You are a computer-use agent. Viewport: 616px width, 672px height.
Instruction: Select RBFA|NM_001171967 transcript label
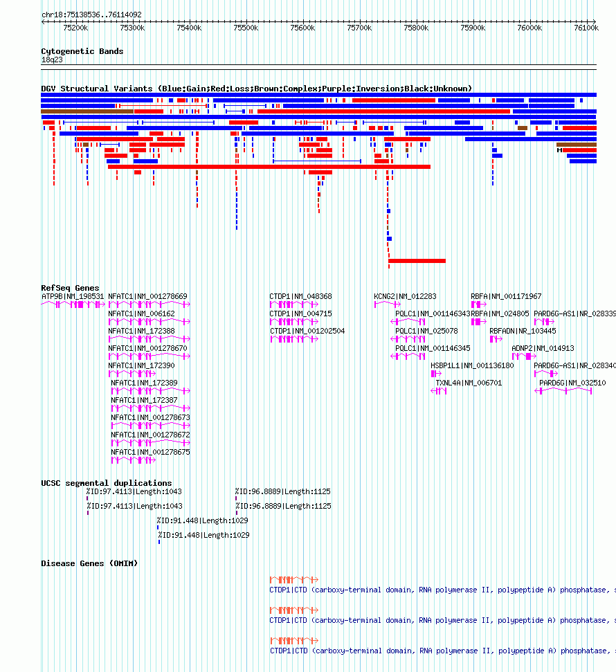[506, 296]
